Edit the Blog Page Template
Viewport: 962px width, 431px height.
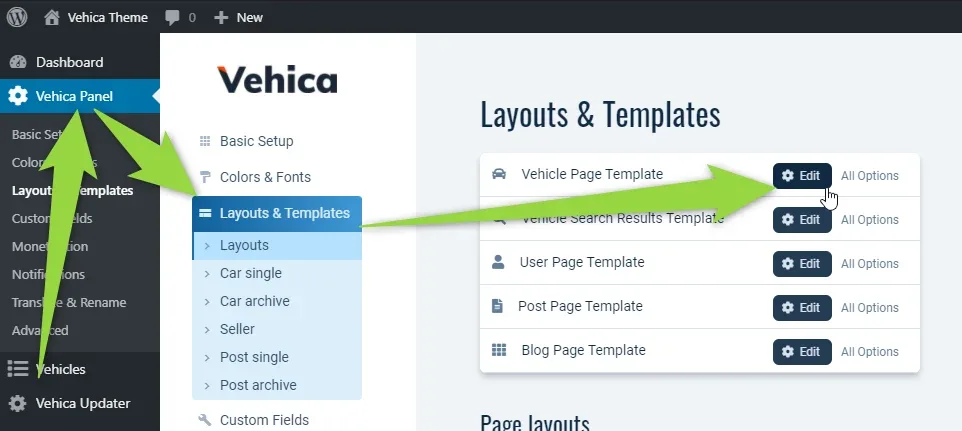pyautogui.click(x=802, y=352)
